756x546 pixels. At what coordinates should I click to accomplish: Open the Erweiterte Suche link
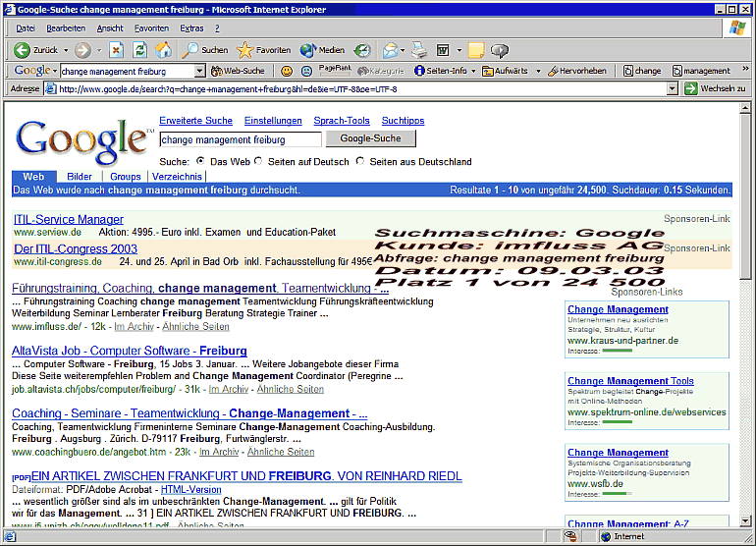tap(195, 121)
